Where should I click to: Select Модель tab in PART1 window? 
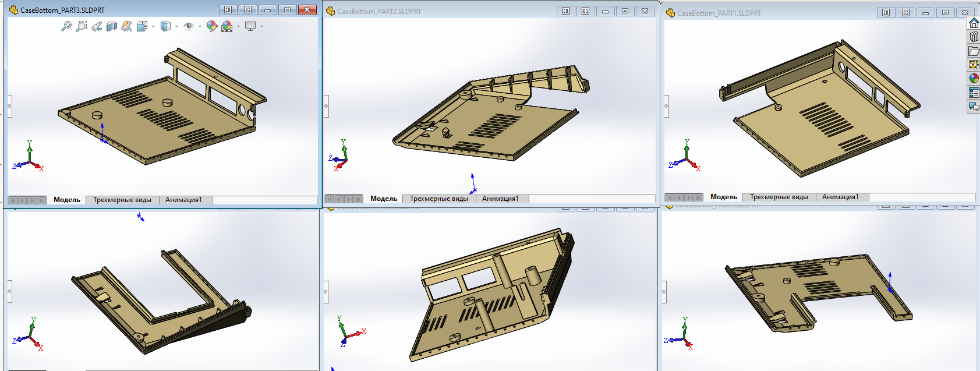point(723,197)
